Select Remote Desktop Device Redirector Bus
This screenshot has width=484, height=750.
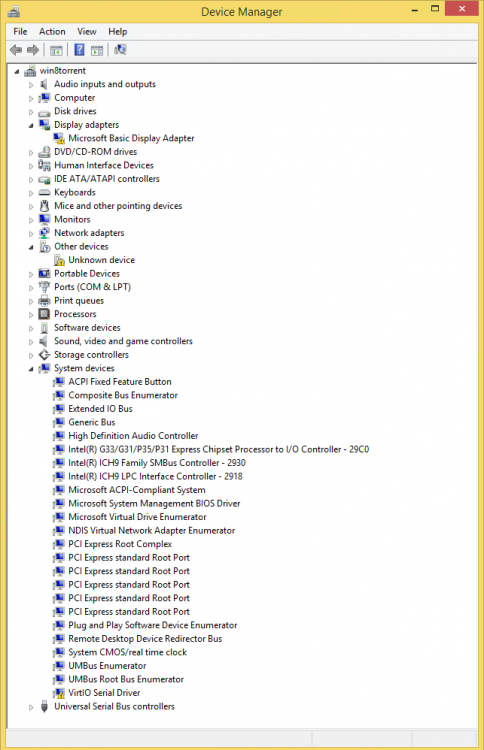pyautogui.click(x=145, y=639)
